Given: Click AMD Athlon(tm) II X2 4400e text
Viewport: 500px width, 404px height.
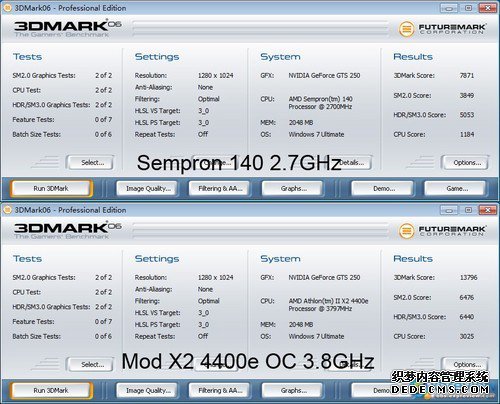Looking at the screenshot, I should tap(329, 305).
